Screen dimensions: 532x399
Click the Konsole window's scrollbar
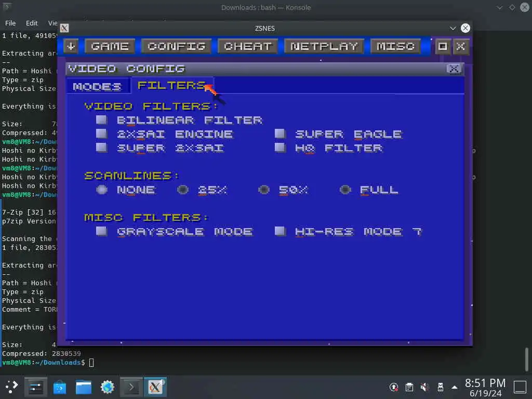(x=526, y=360)
